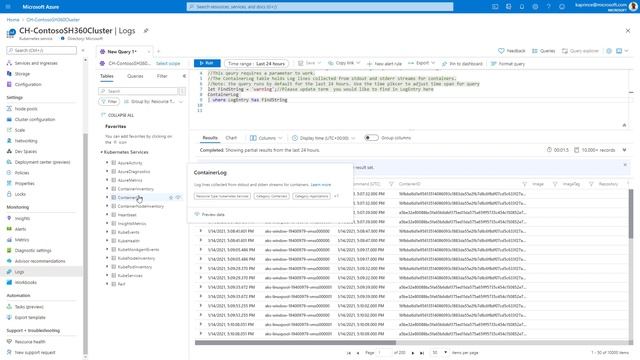Open the layout book icon dropdown
The height and width of the screenshot is (360, 640).
pos(622,51)
